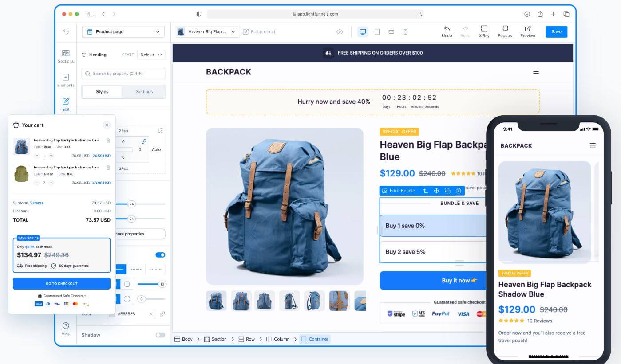Select the tan leather close-up product thumbnail
621x364 pixels.
click(x=339, y=301)
